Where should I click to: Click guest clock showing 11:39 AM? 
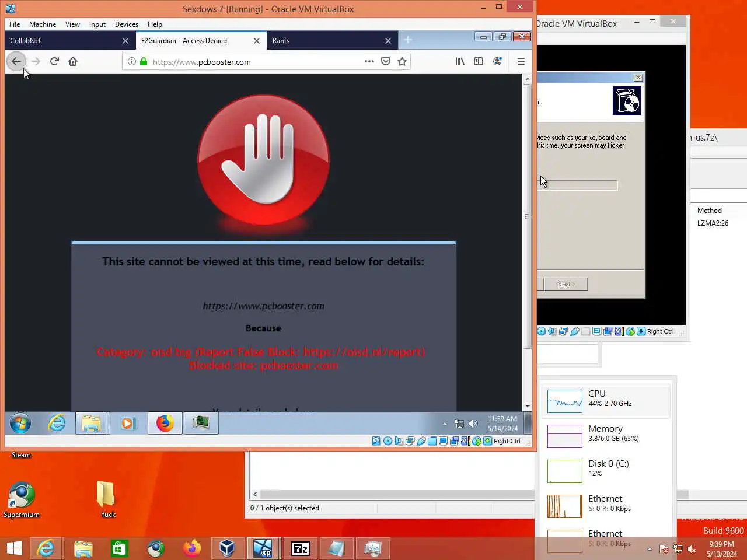click(502, 423)
